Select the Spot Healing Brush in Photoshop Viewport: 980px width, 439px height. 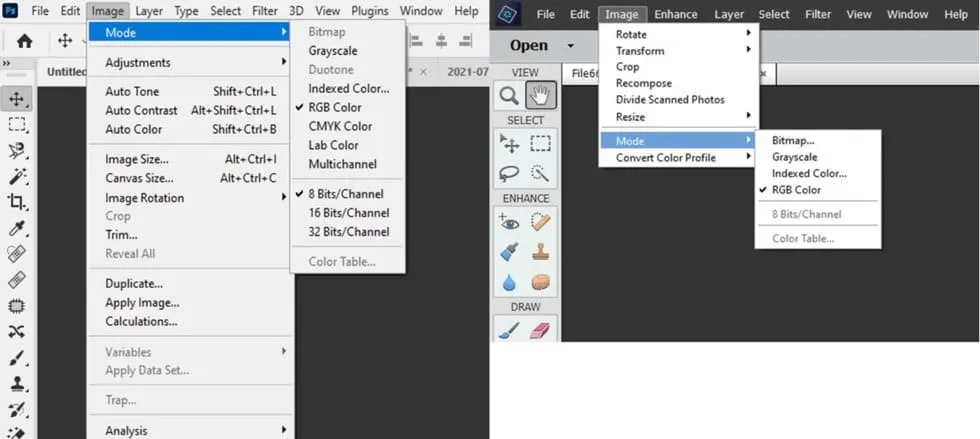pos(17,254)
